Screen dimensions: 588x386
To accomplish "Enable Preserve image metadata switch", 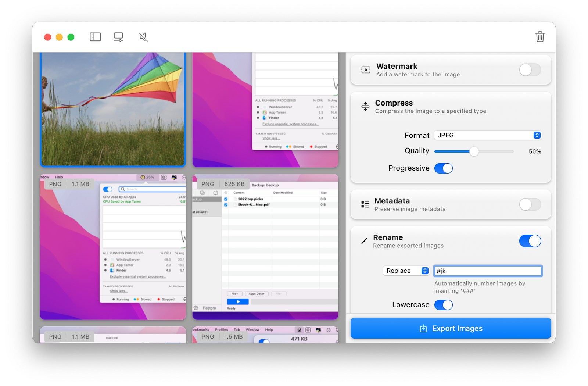I will [530, 204].
